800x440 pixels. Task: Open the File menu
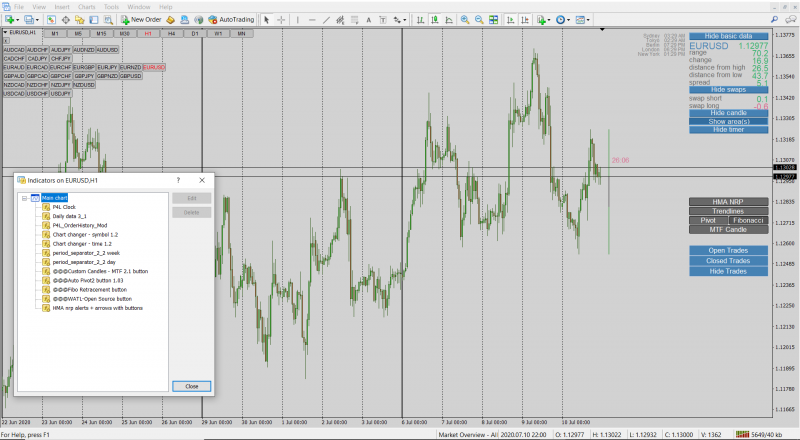pyautogui.click(x=19, y=7)
